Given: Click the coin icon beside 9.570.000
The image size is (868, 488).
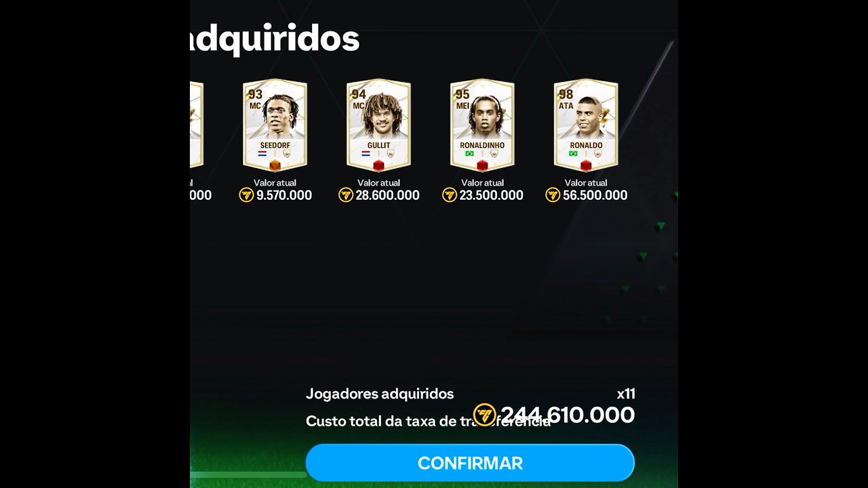Looking at the screenshot, I should [x=246, y=195].
